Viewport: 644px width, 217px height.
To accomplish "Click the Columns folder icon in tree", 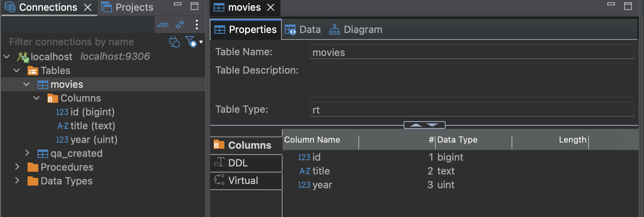I will coord(52,99).
